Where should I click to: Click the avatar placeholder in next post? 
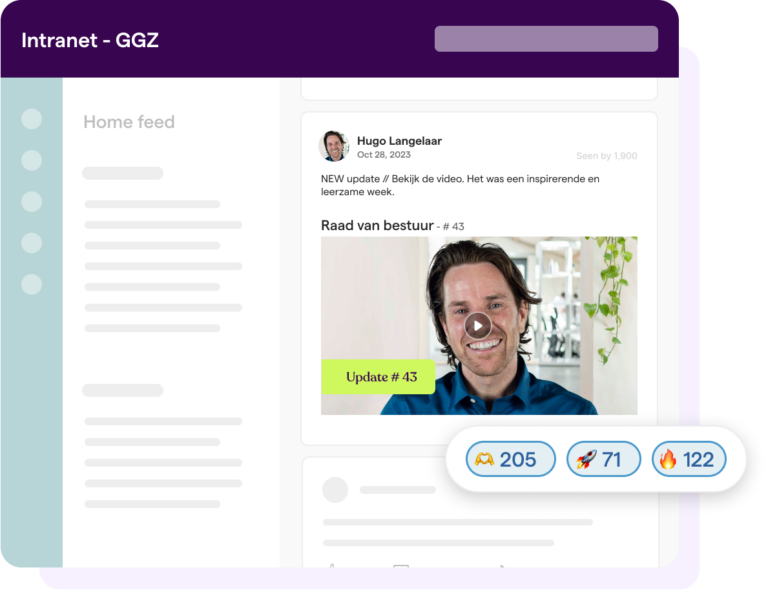(x=335, y=490)
